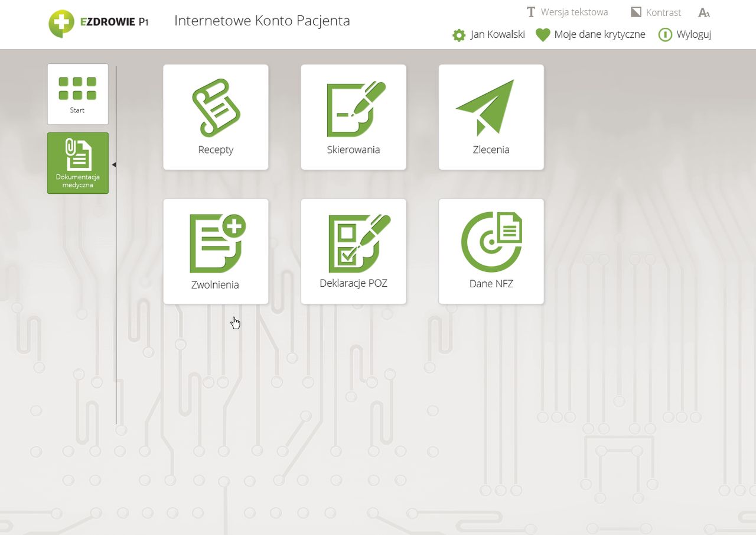756x535 pixels.
Task: Click the T text version icon
Action: (x=531, y=12)
